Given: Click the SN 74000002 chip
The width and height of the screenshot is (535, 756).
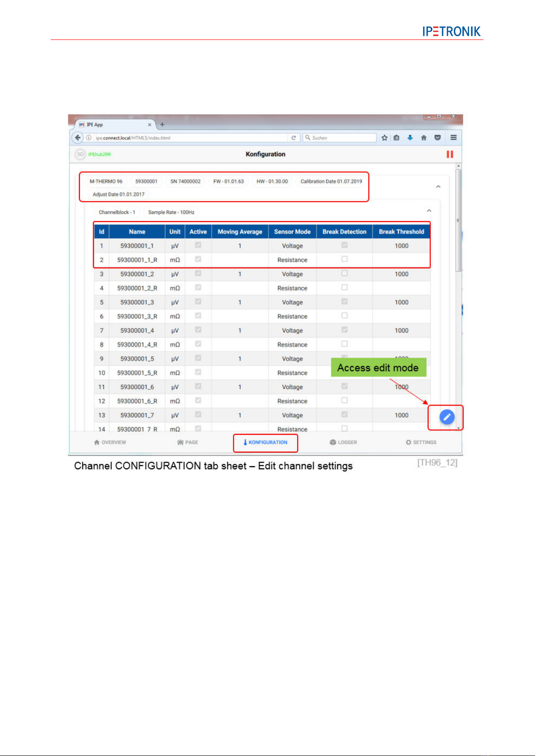Looking at the screenshot, I should point(185,181).
